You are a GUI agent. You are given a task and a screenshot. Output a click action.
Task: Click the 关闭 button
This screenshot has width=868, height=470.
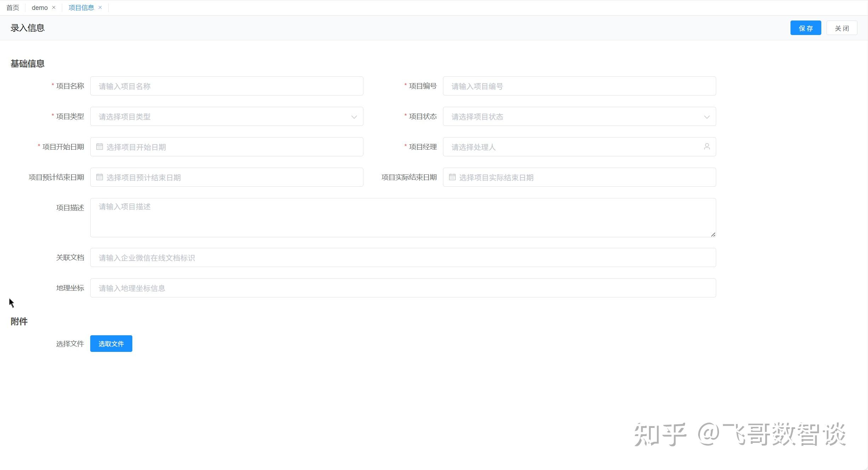coord(841,28)
